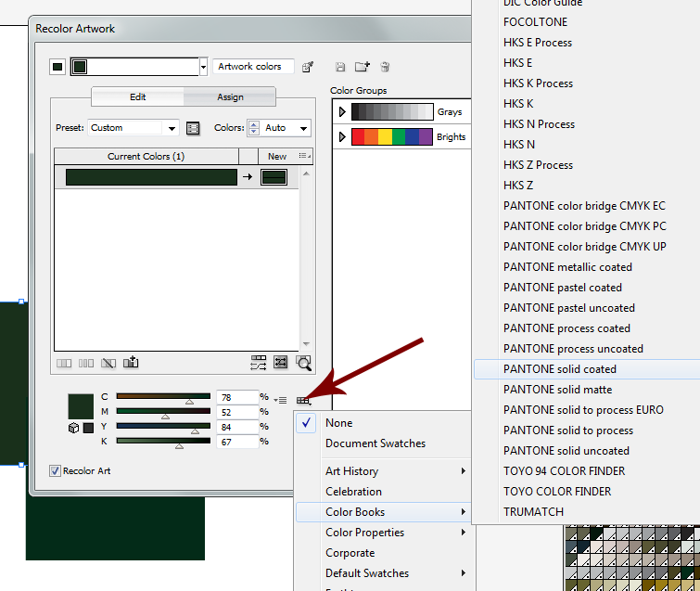Screen dimensions: 700x591
Task: Click merge colors into a row icon
Action: [x=64, y=363]
